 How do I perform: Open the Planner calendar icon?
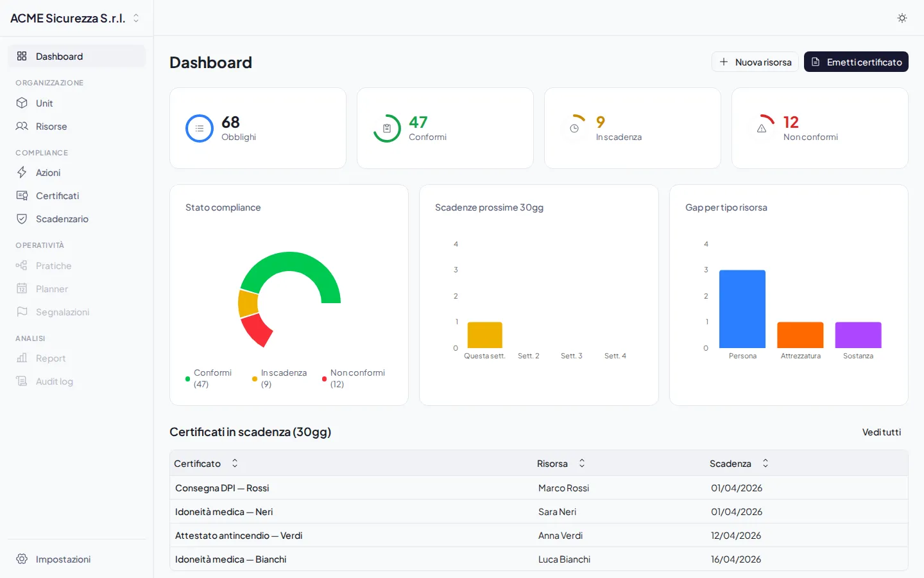click(x=22, y=288)
